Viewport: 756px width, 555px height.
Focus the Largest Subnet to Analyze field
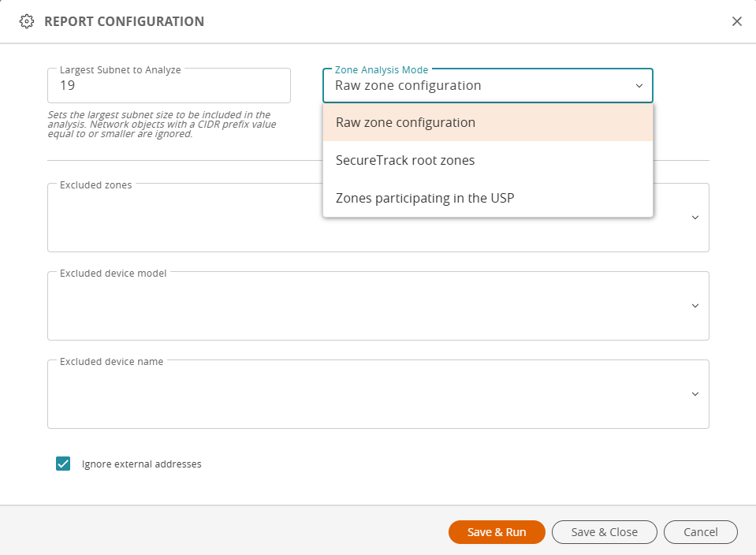(x=169, y=85)
